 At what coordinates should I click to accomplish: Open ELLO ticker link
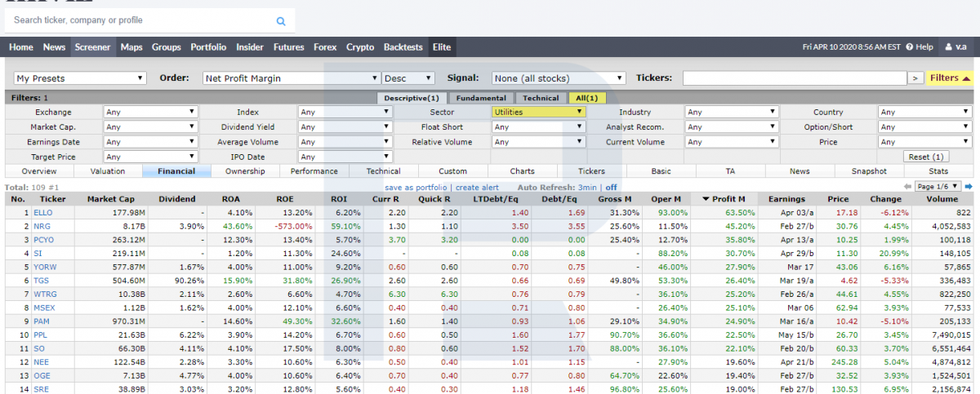tap(42, 212)
